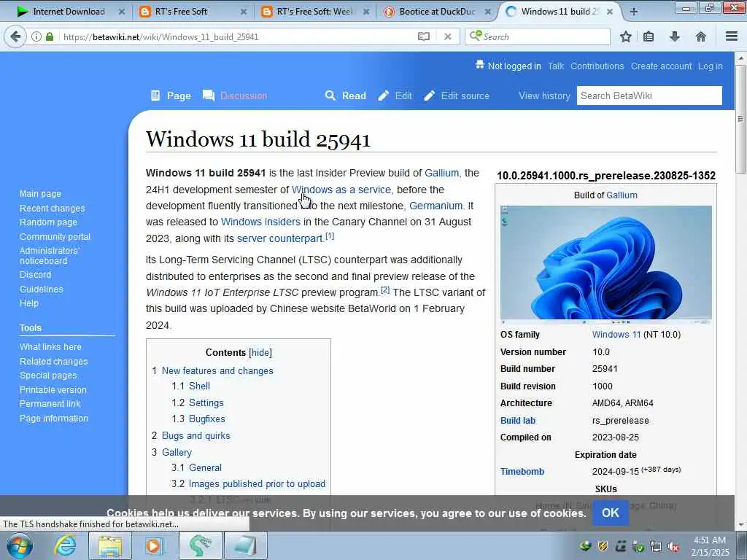The height and width of the screenshot is (560, 747).
Task: Stop page loading with the X button
Action: pos(448,36)
